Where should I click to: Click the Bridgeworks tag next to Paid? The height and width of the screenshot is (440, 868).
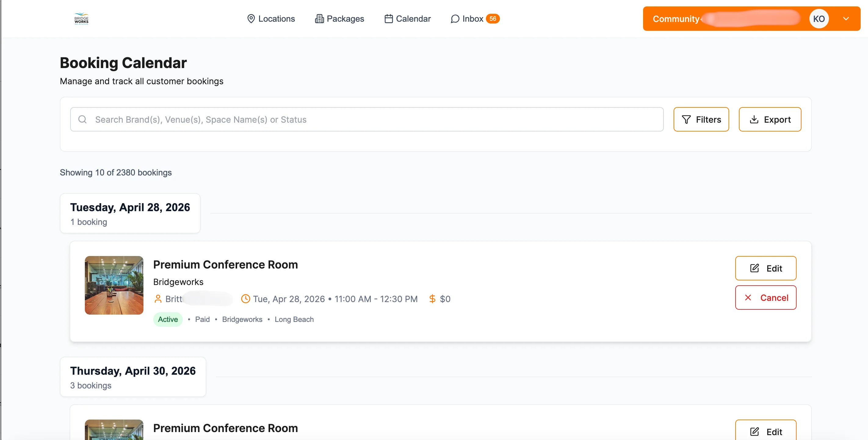click(x=242, y=320)
